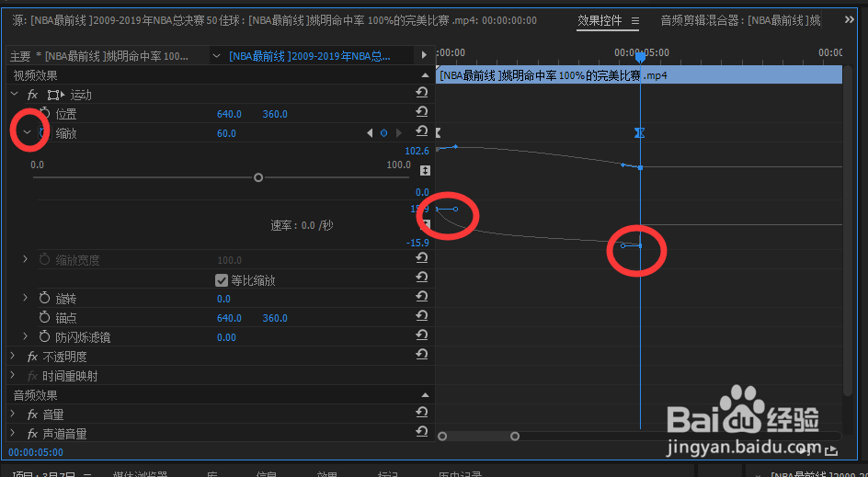The width and height of the screenshot is (868, 477).
Task: Click the 位置 Y value 360.0
Action: click(275, 115)
